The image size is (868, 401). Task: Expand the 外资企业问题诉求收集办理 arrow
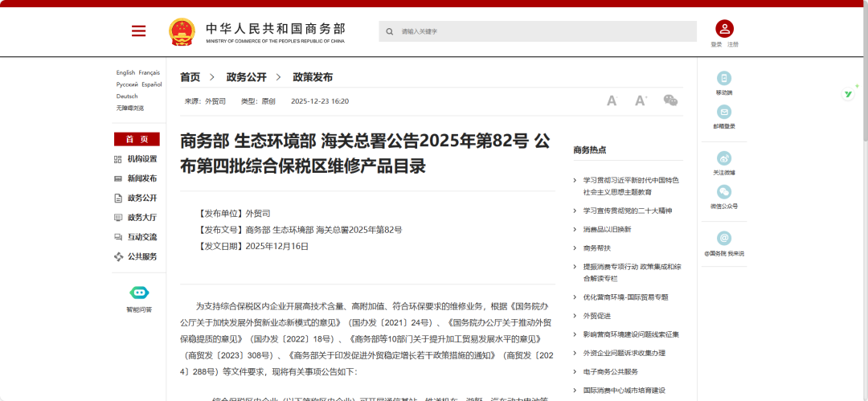pyautogui.click(x=575, y=353)
